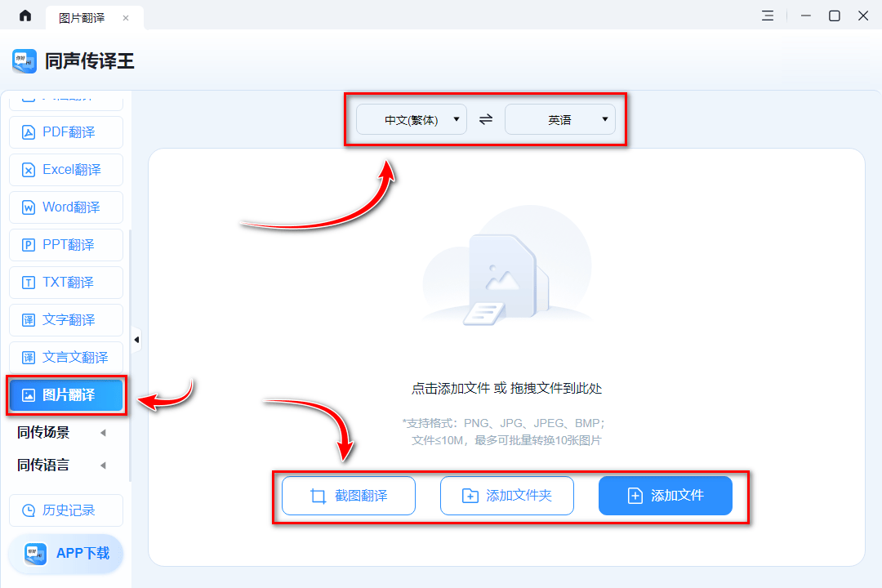
Task: Maximize the application window
Action: 834,16
